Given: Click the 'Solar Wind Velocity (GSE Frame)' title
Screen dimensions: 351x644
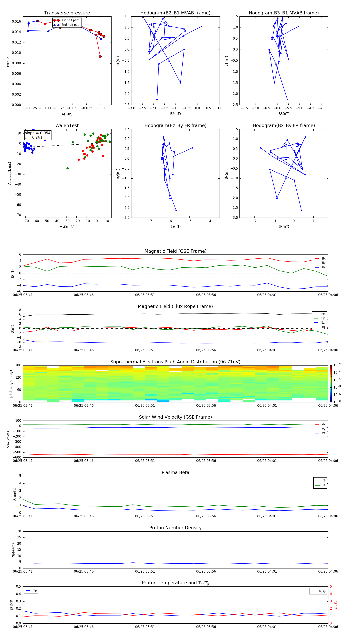Looking at the screenshot, I should pos(175,417).
